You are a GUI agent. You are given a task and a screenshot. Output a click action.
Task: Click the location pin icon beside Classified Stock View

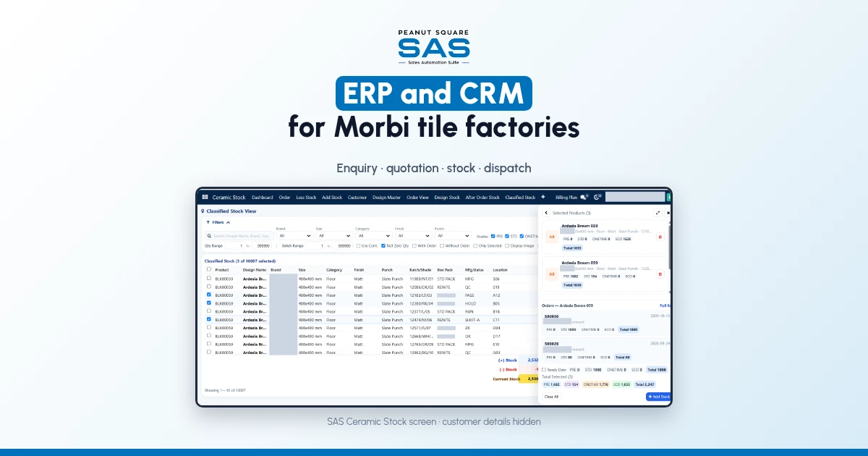point(203,211)
